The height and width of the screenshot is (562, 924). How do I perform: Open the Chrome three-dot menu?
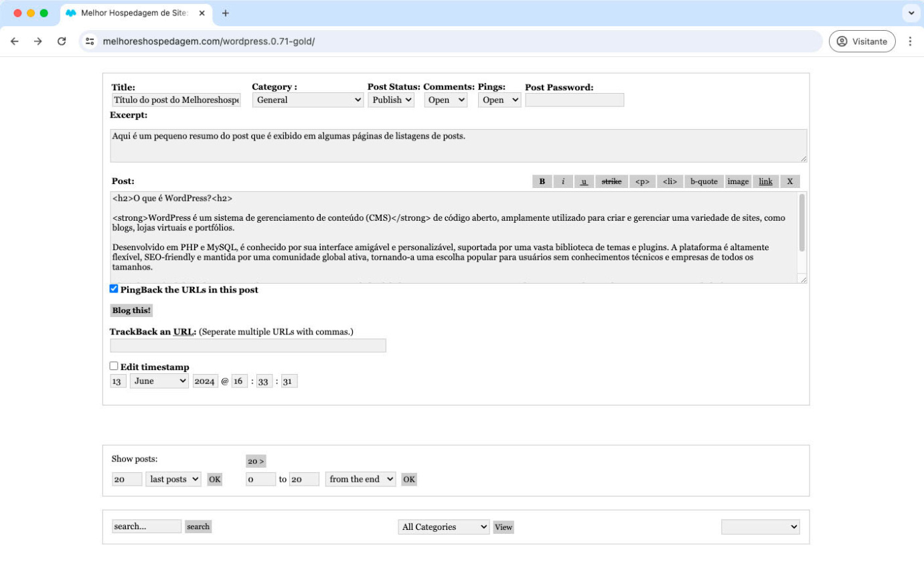point(910,41)
